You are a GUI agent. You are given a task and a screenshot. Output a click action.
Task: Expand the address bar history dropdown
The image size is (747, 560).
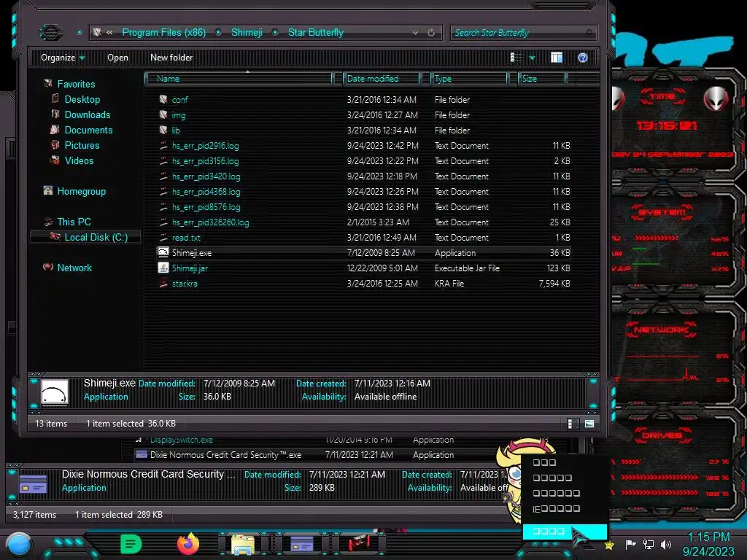point(415,32)
